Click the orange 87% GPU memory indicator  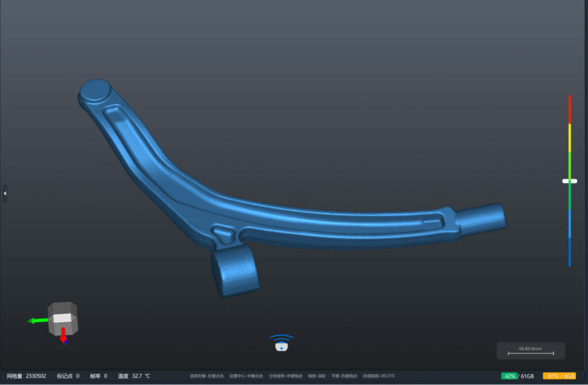[x=559, y=376]
